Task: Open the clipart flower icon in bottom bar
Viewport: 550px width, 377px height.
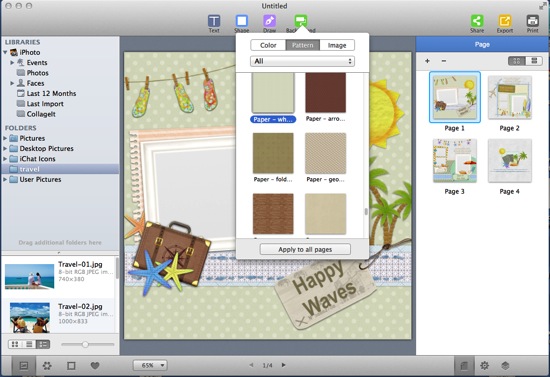Action: tap(47, 366)
